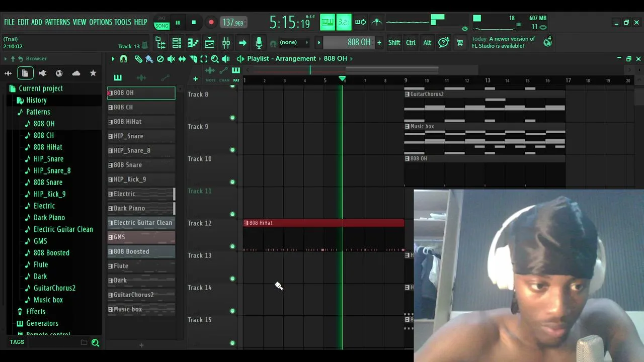The width and height of the screenshot is (644, 362).
Task: Select the Delete tool in Playlist
Action: (160, 59)
